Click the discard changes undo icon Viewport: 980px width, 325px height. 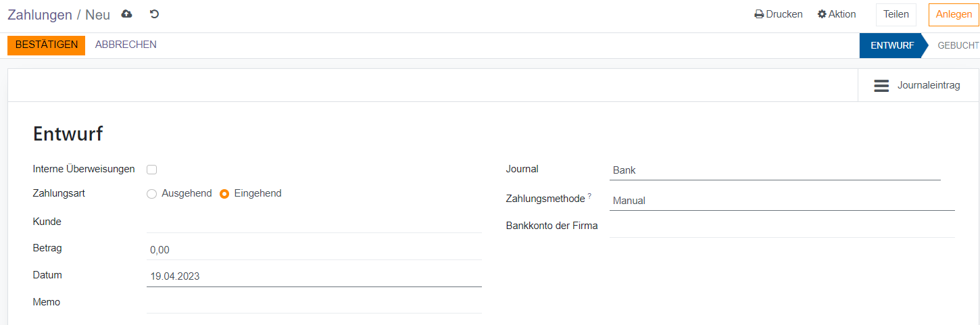[154, 14]
